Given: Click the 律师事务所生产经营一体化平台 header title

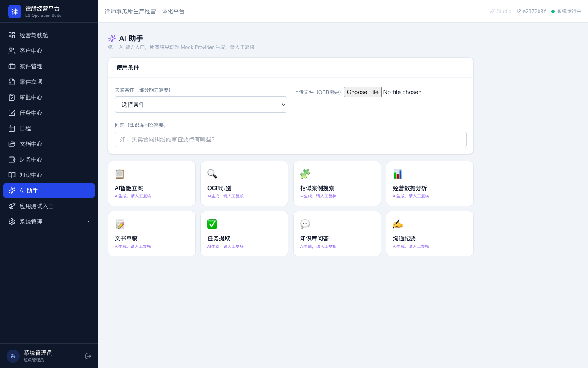Looking at the screenshot, I should pos(145,11).
